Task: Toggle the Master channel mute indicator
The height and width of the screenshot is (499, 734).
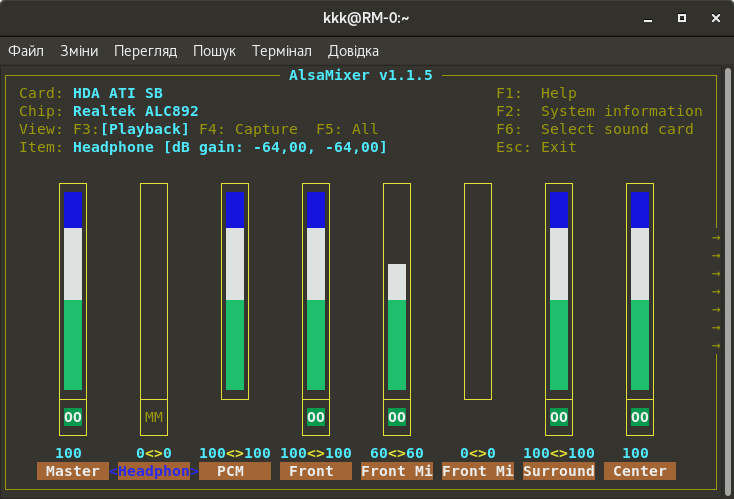Action: pyautogui.click(x=73, y=417)
